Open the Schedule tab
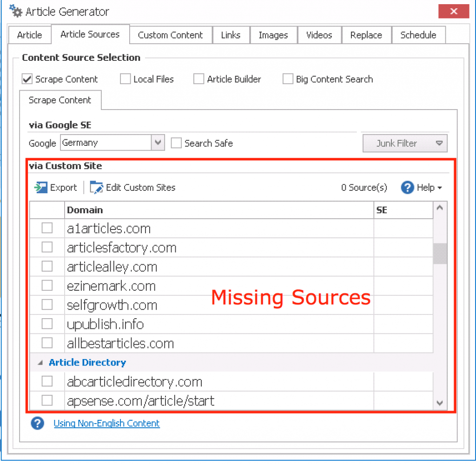 point(418,35)
